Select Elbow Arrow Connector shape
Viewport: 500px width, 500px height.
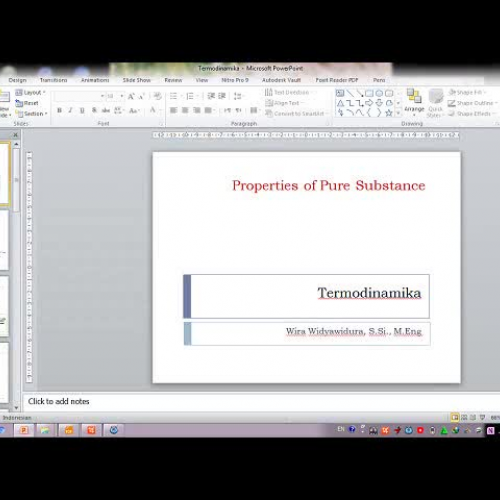360,103
